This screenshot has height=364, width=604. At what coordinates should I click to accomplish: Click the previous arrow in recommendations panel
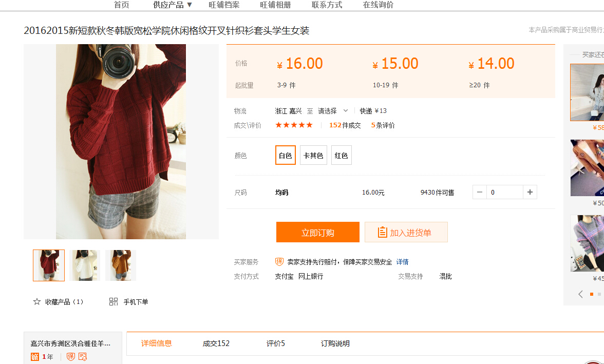tap(580, 294)
